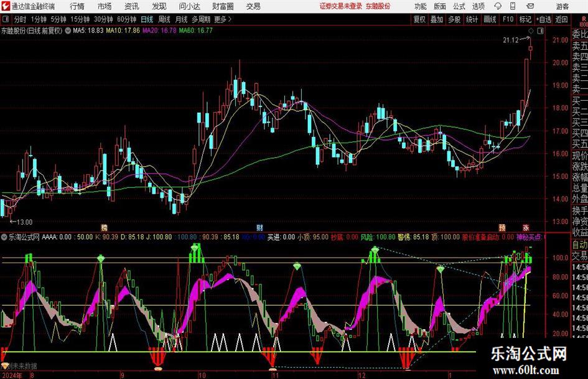This screenshot has width=588, height=379.
Task: Click the 风险: 100.80 indicator value
Action: pos(378,237)
